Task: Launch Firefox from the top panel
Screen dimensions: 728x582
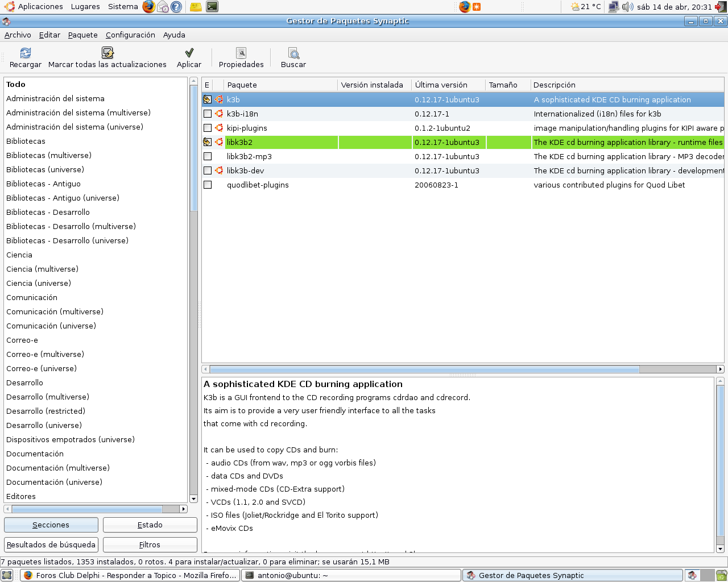Action: (148, 7)
